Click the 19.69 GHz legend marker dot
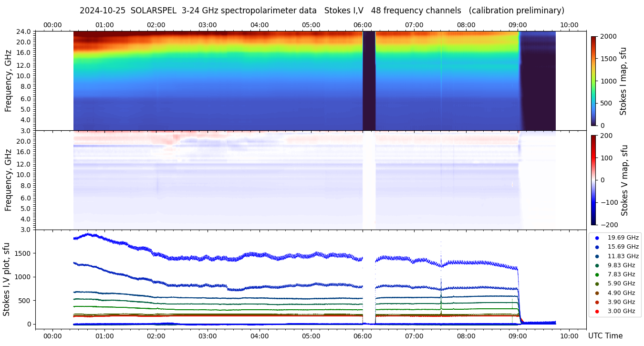Viewport: 644px width, 346px height. tap(597, 238)
